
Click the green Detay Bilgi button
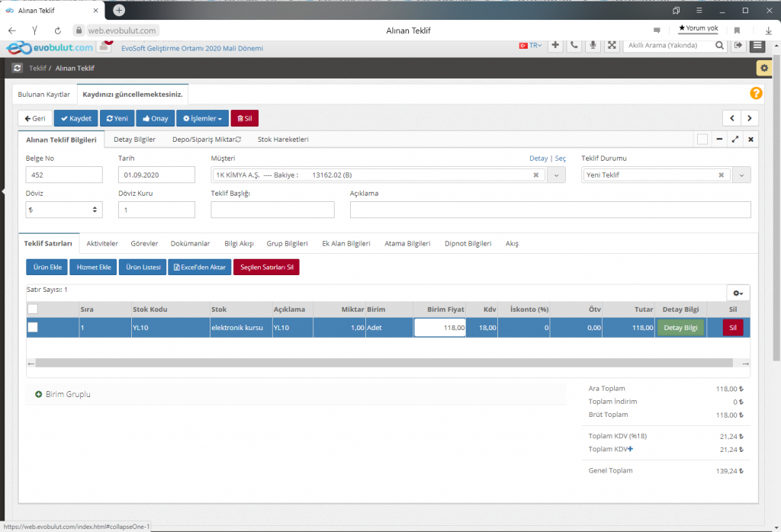(680, 328)
